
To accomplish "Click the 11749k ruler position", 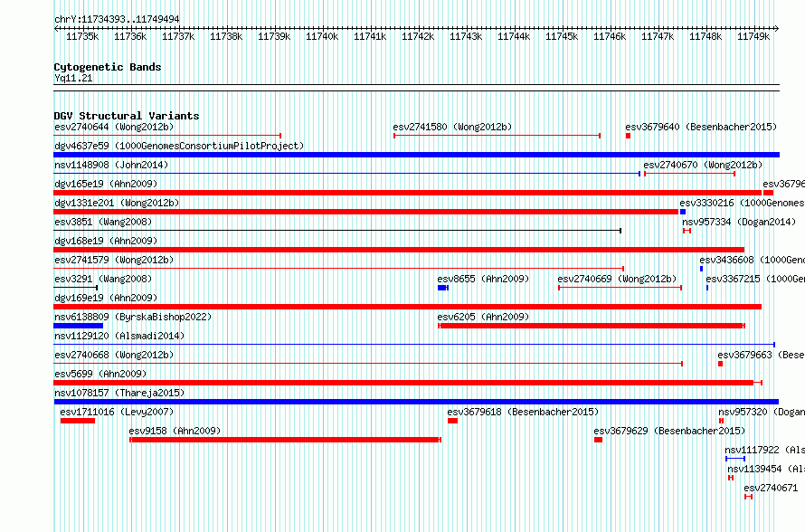I will pyautogui.click(x=753, y=36).
